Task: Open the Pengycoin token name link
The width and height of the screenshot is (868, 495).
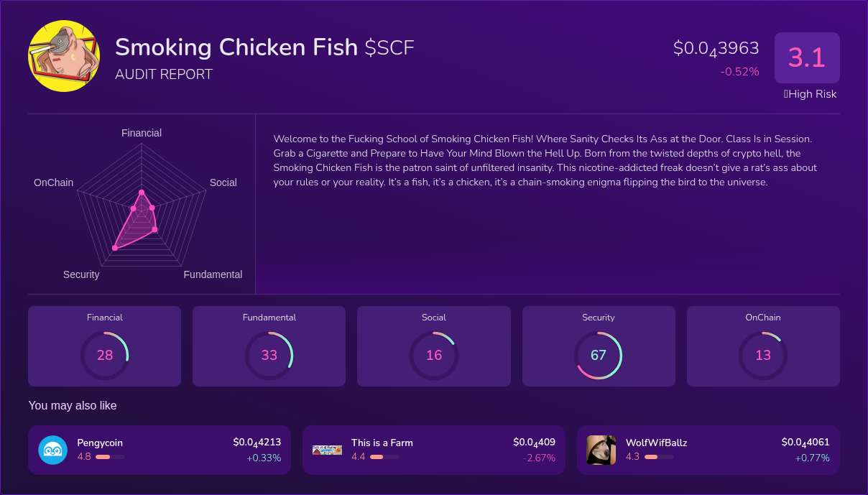Action: pos(100,443)
